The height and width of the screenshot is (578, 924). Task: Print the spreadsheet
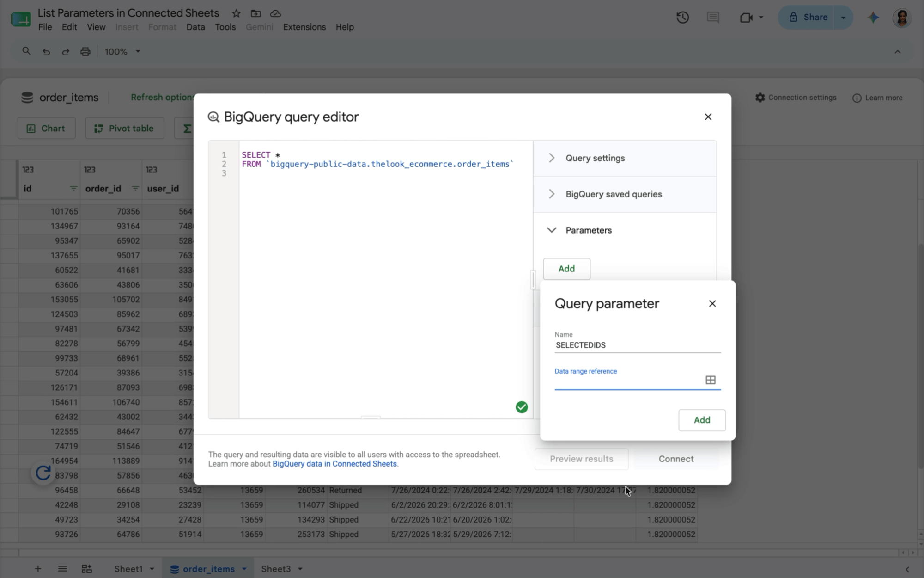click(85, 51)
